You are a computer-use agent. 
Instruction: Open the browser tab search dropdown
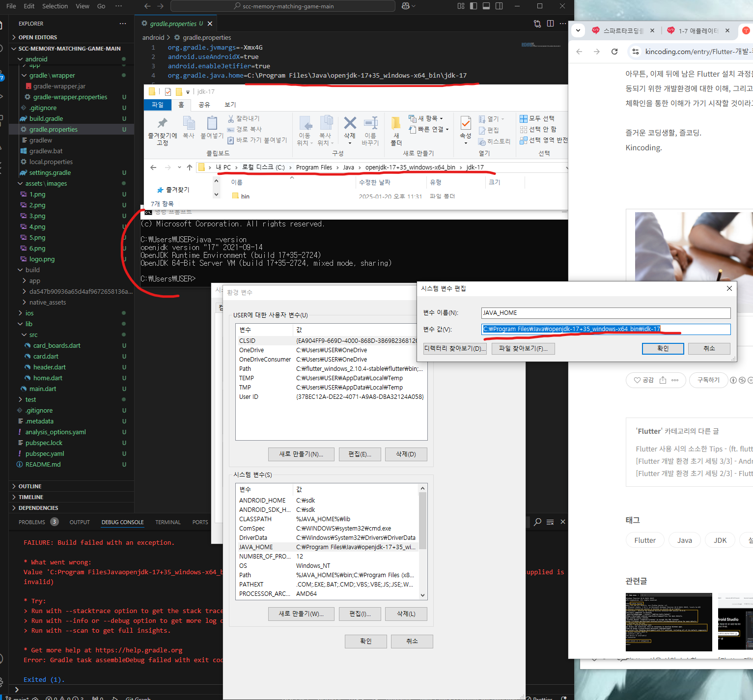click(578, 30)
